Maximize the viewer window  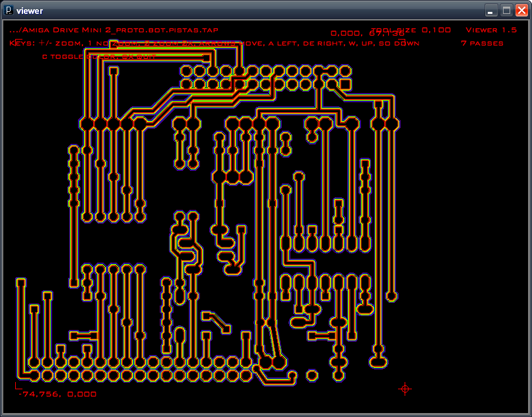coord(506,11)
